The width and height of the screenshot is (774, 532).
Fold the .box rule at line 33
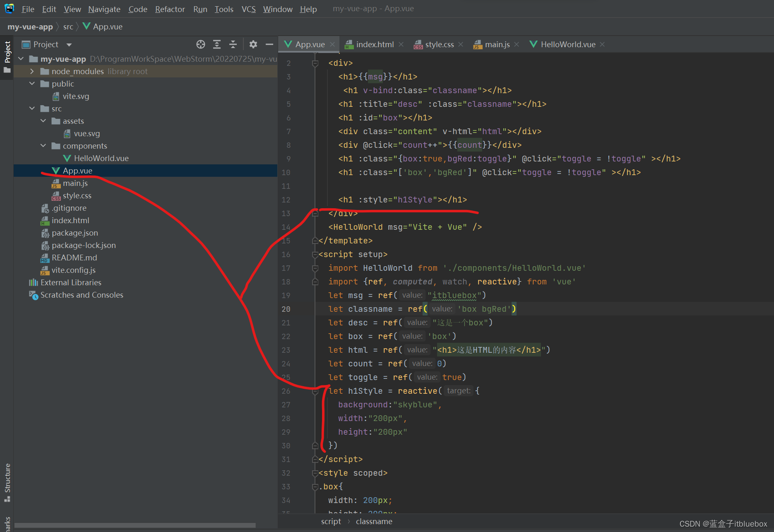315,487
